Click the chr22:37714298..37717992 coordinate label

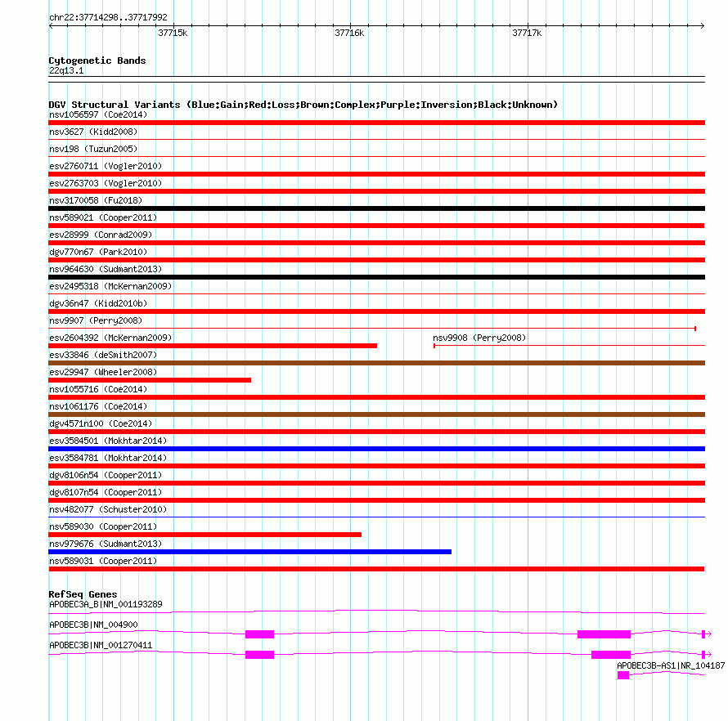108,17
